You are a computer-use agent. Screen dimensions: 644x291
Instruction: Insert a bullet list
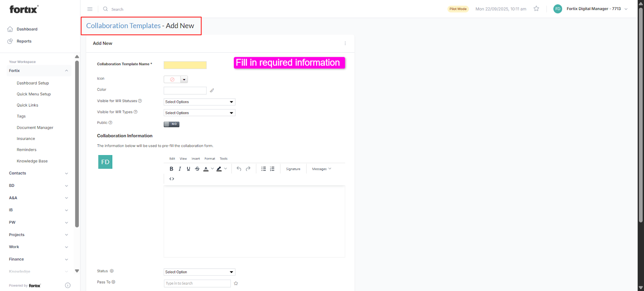(264, 169)
